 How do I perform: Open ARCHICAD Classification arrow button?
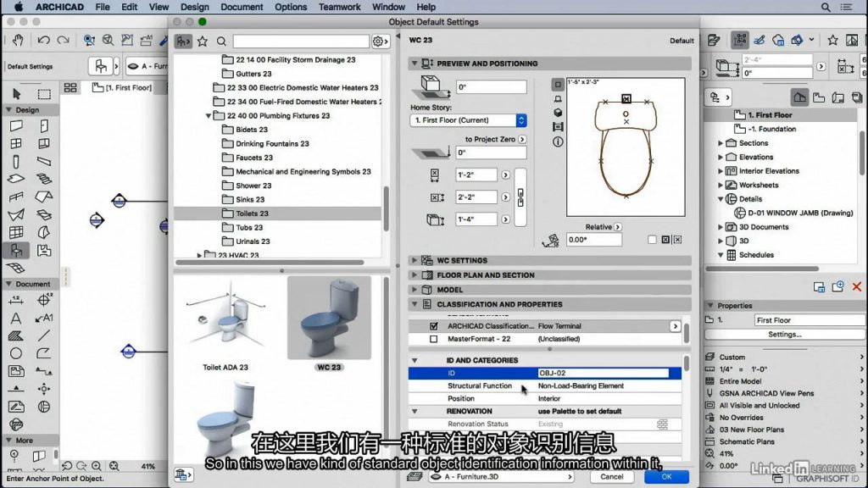(675, 326)
